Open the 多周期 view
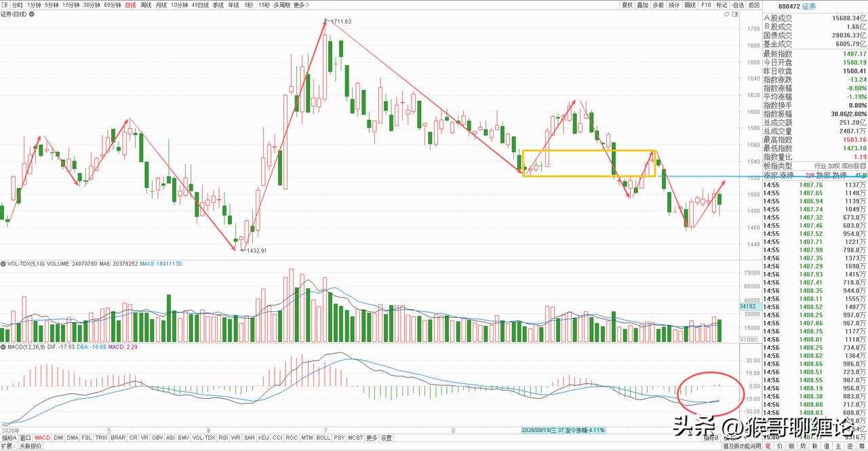The height and width of the screenshot is (451, 868). tap(281, 5)
